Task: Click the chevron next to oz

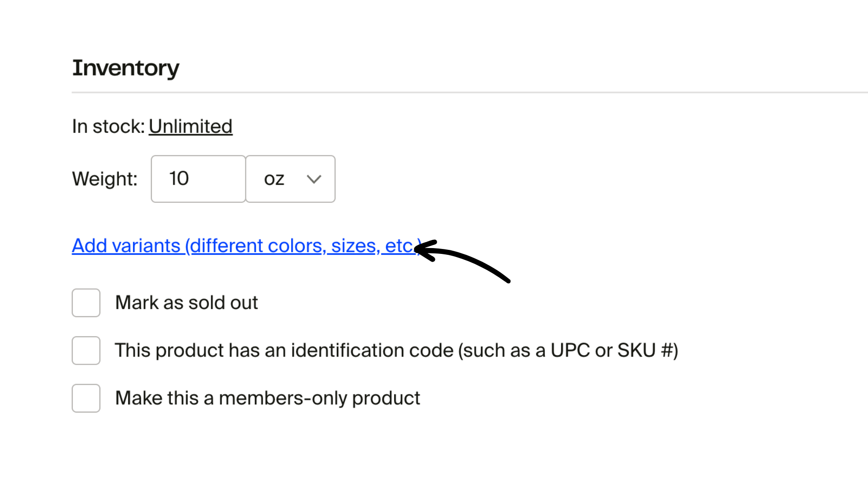Action: [313, 179]
